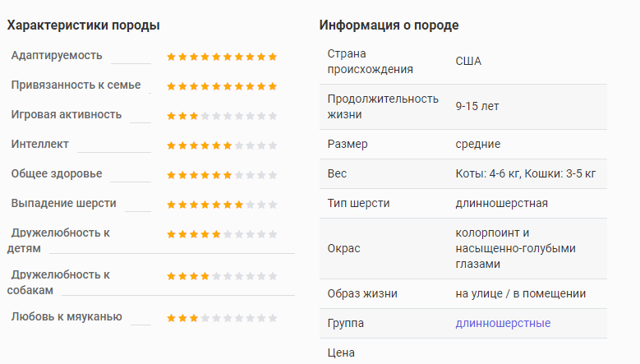This screenshot has width=640, height=364.
Task: Click the Информация о породе heading
Action: (x=389, y=25)
